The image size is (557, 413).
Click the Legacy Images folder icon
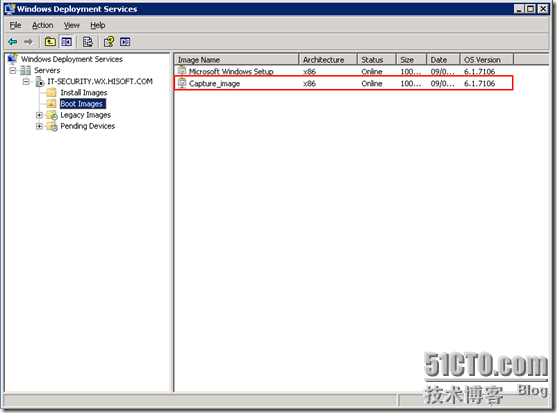[x=52, y=115]
